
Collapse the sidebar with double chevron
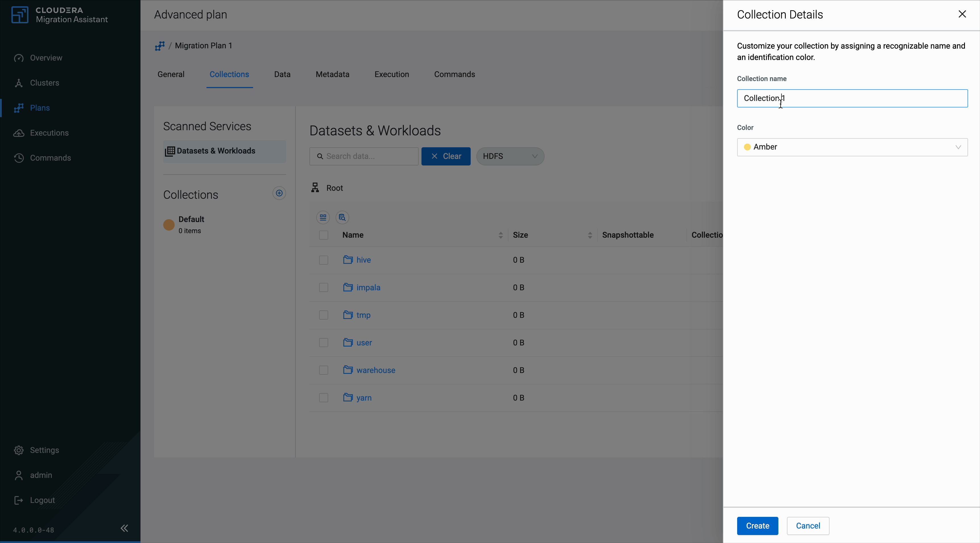(x=124, y=528)
